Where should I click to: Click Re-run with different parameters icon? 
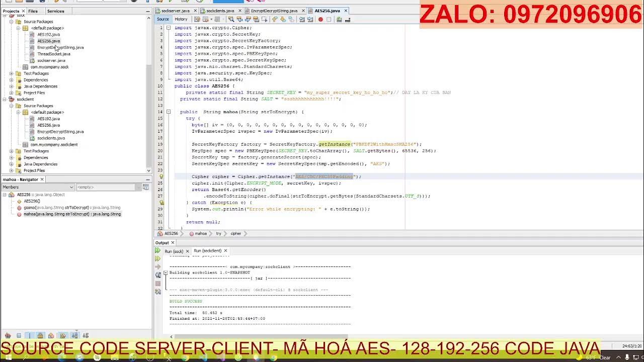coord(157,258)
